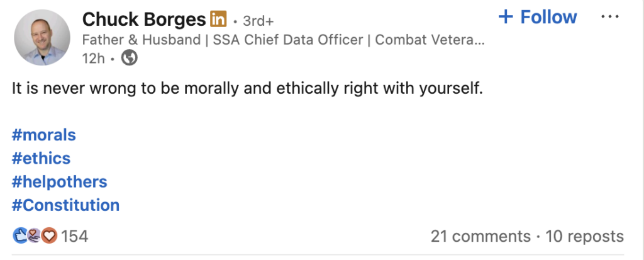Screen dimensions: 644x260
Task: Open the #helpothers hashtag
Action: (60, 182)
